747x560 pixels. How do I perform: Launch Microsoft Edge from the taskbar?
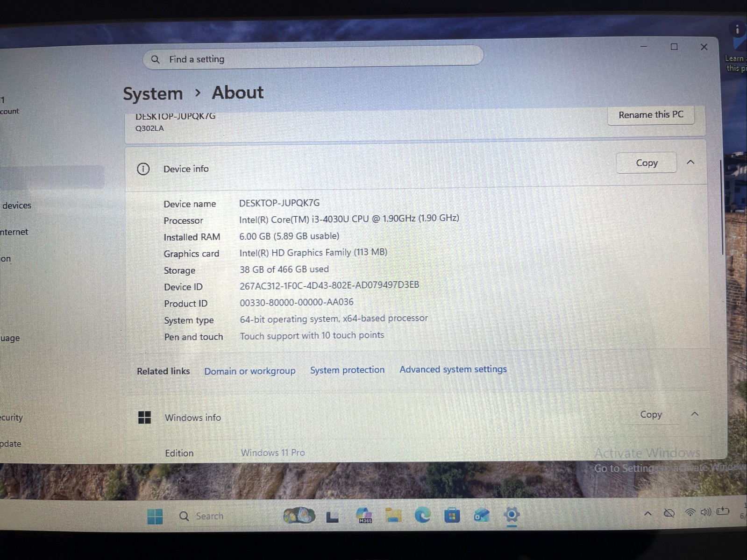tap(423, 515)
